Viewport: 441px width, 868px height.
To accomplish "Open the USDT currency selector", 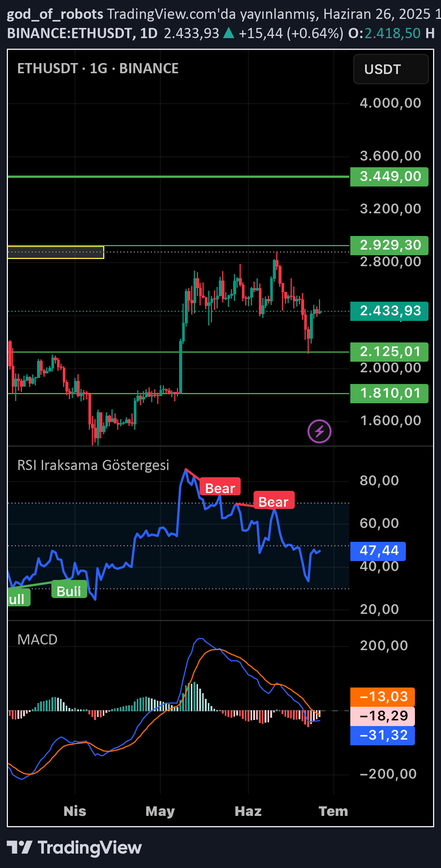I will pyautogui.click(x=391, y=69).
